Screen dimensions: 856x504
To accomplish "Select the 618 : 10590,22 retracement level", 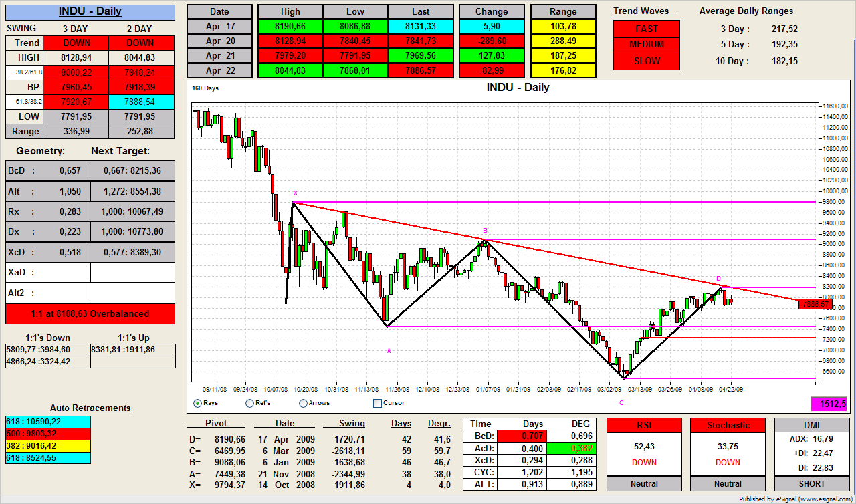I will coord(47,422).
